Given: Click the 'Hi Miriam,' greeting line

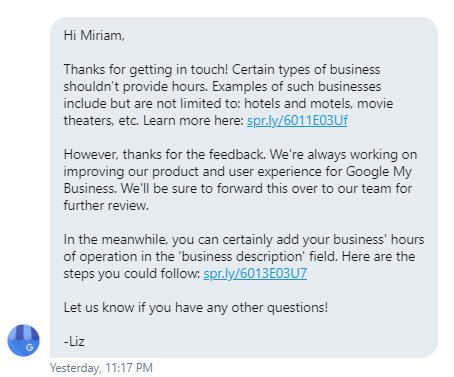Looking at the screenshot, I should pyautogui.click(x=94, y=35).
